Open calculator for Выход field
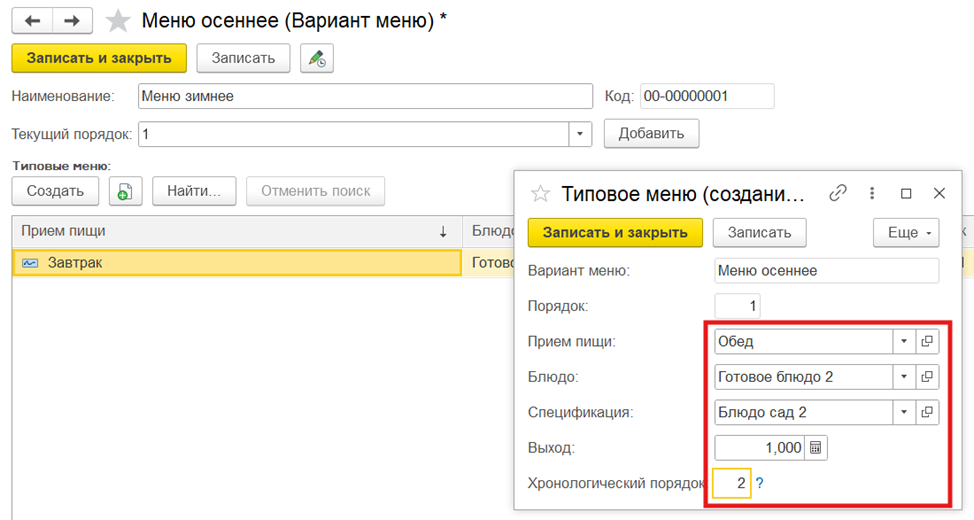This screenshot has width=974, height=520. pos(816,447)
